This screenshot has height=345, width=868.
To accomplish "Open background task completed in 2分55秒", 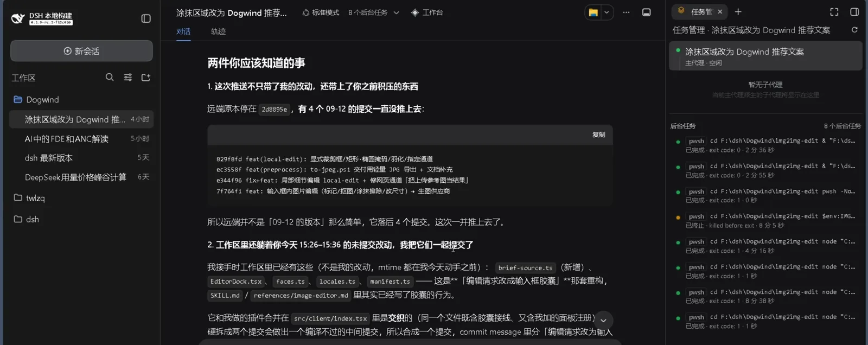I will [765, 170].
